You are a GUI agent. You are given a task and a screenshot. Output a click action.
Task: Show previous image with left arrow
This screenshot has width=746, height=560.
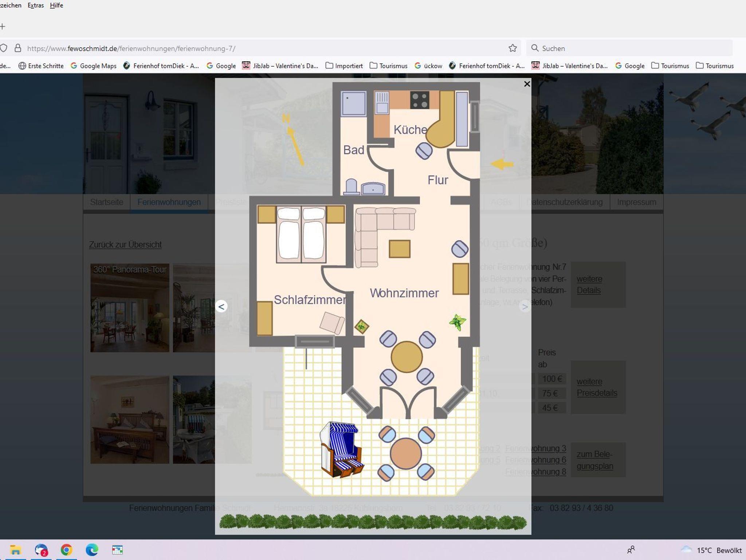point(221,307)
